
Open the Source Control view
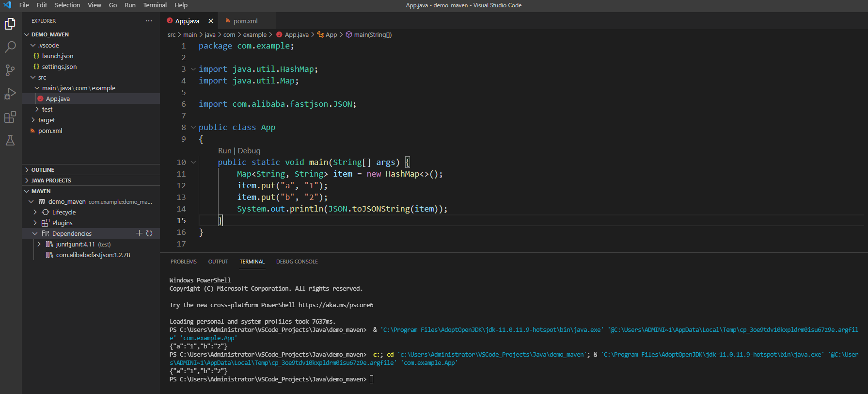point(10,70)
